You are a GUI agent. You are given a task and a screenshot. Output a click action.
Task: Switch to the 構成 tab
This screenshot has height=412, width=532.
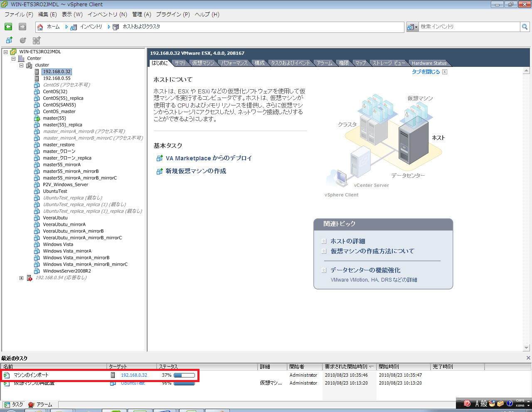tap(260, 63)
